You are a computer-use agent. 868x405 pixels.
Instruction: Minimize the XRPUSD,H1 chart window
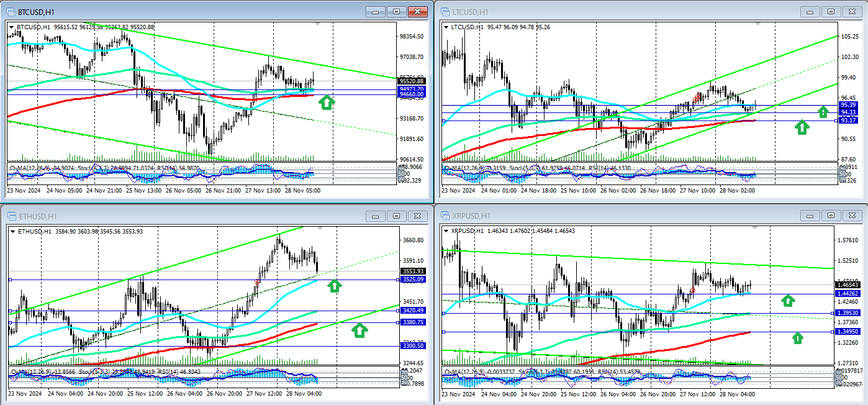pos(810,216)
